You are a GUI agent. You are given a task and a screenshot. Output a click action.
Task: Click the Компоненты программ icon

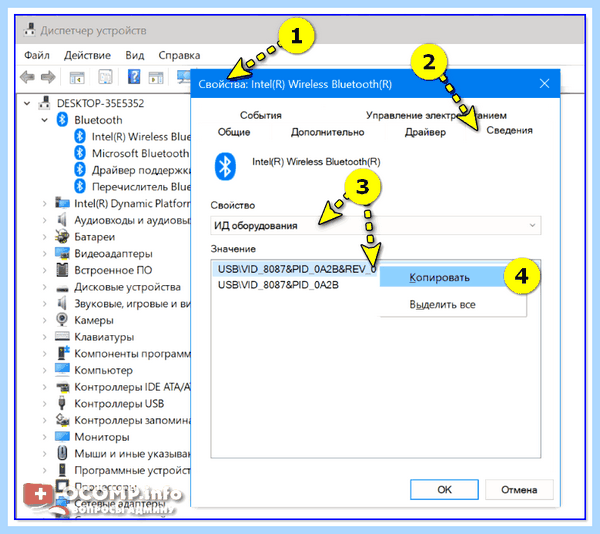[63, 353]
